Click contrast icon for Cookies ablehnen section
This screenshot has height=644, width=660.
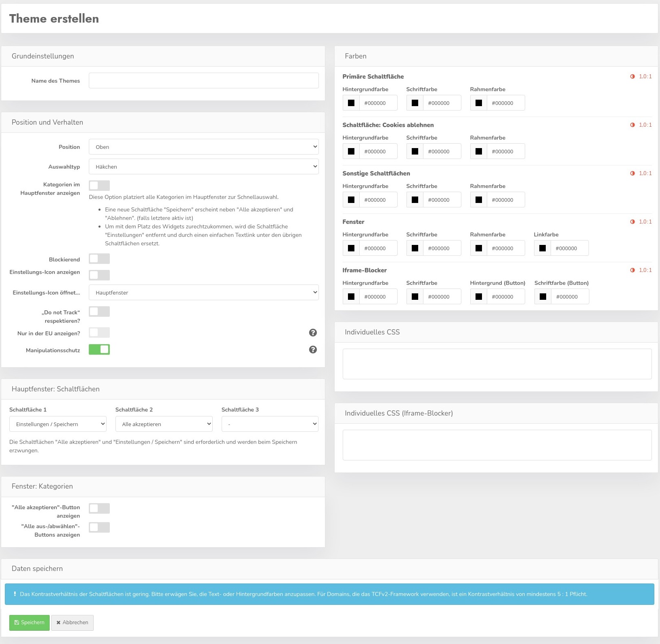[632, 125]
